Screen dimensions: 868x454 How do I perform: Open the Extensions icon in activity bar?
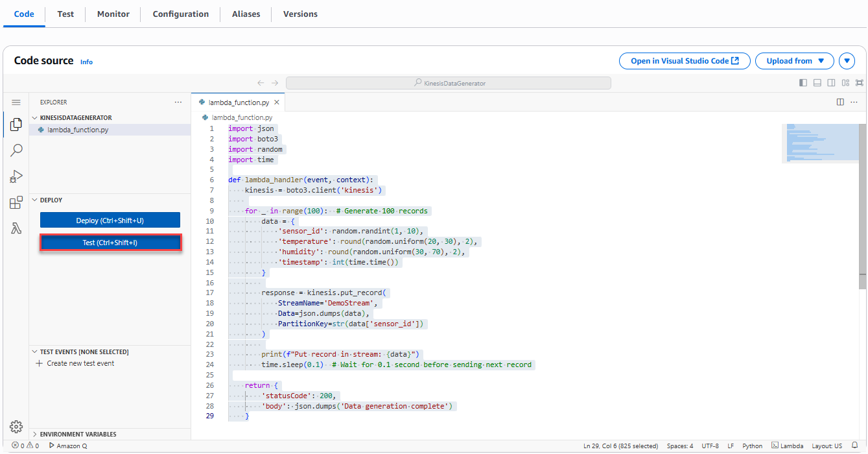click(x=16, y=203)
